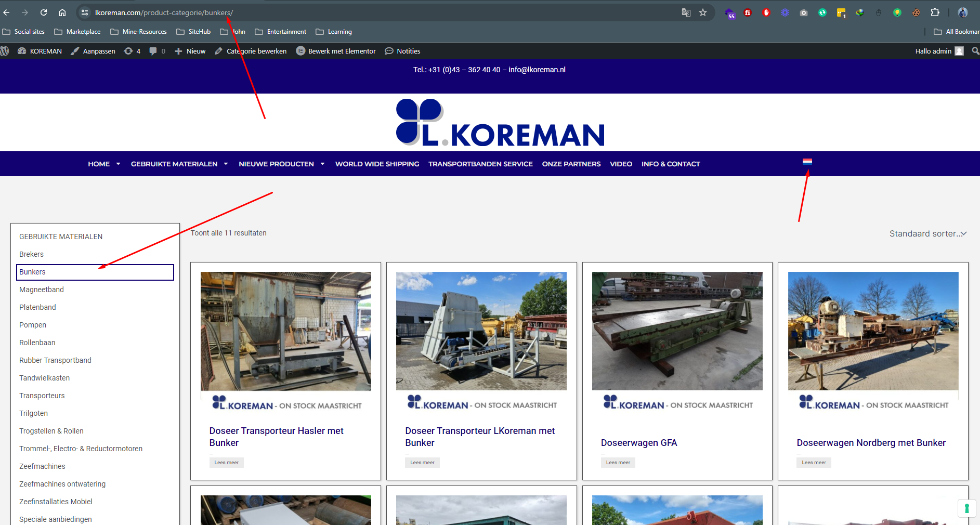
Task: Open the Extensions puzzle icon
Action: pos(935,12)
